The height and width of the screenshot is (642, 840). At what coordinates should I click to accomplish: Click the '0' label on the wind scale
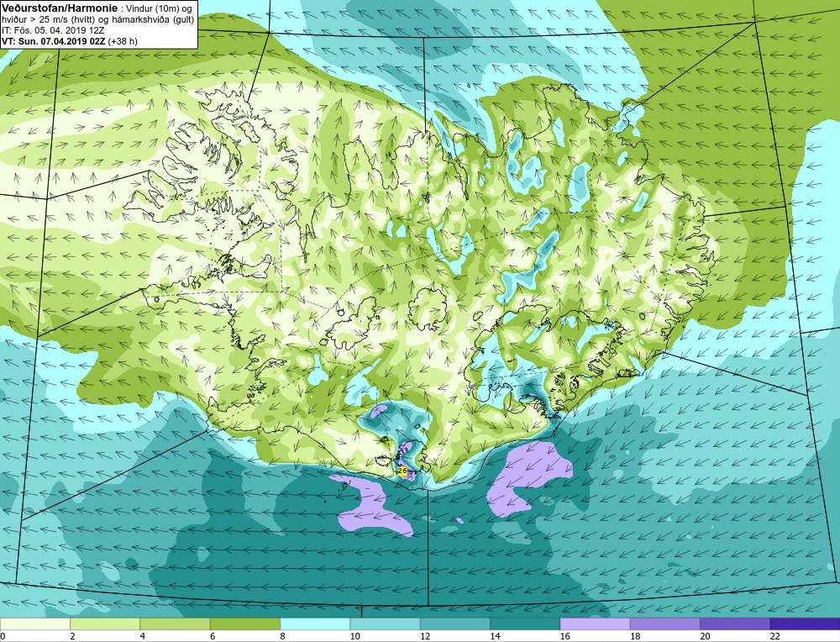coord(3,636)
